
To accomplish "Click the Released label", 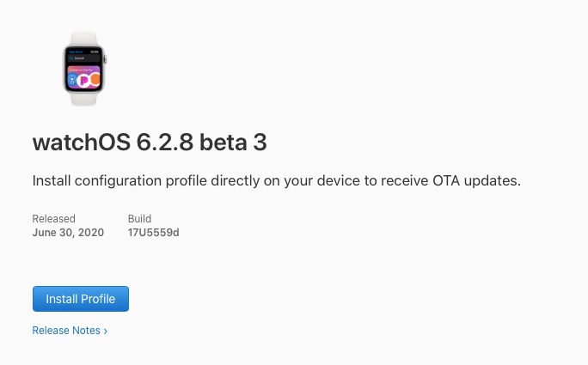I will coord(53,219).
